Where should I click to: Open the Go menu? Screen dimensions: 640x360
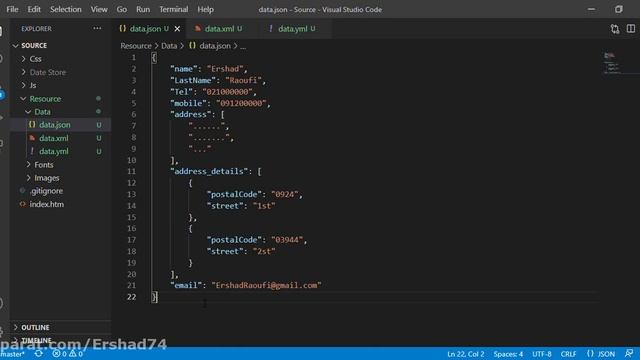pyautogui.click(x=122, y=9)
